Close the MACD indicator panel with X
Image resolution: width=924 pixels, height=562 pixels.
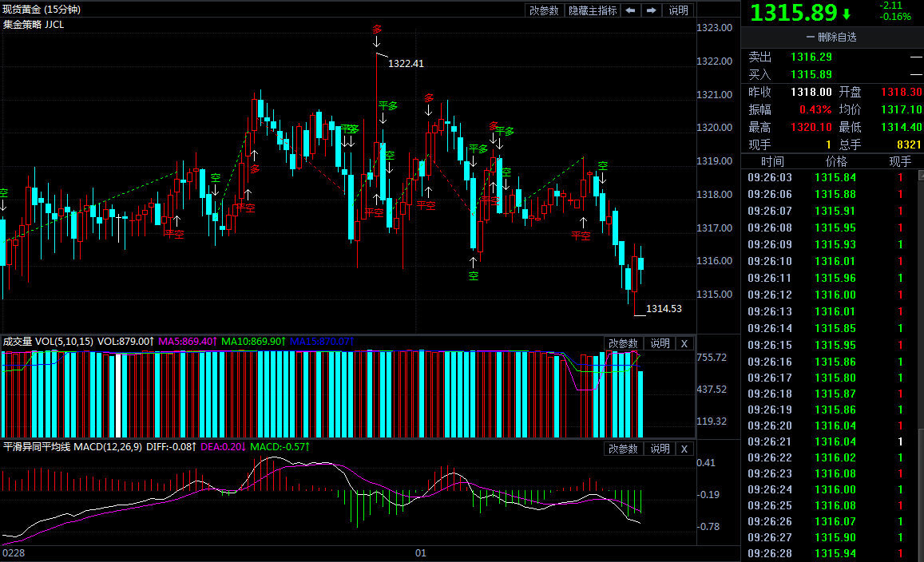tap(684, 449)
